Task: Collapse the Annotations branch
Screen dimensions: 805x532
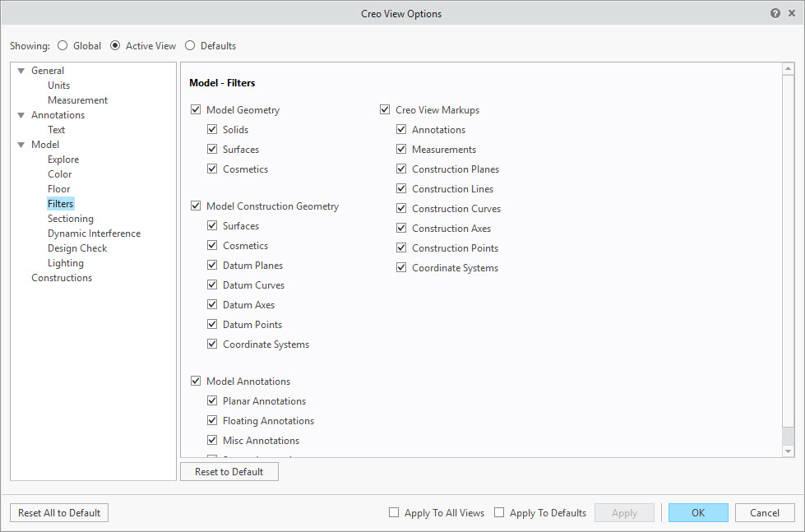Action: click(20, 114)
